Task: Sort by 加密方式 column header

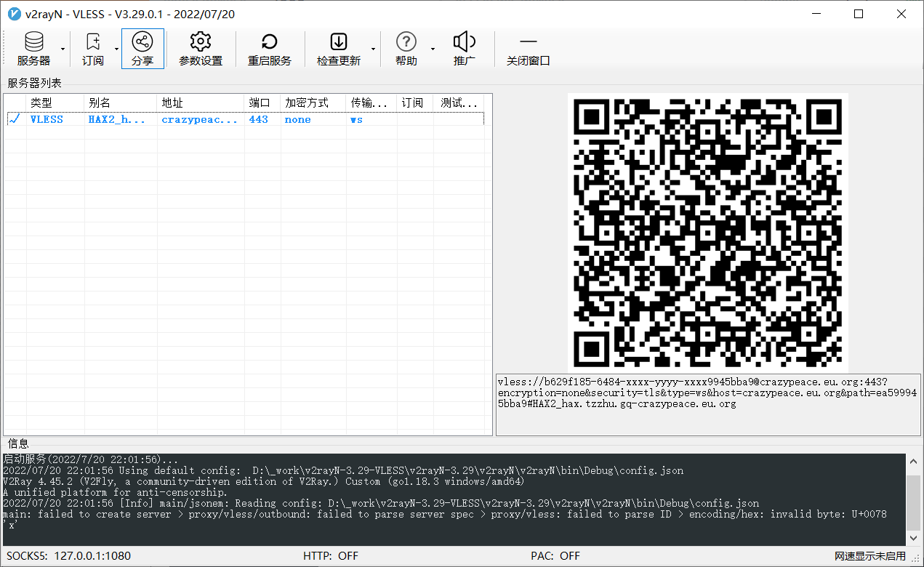Action: tap(313, 102)
